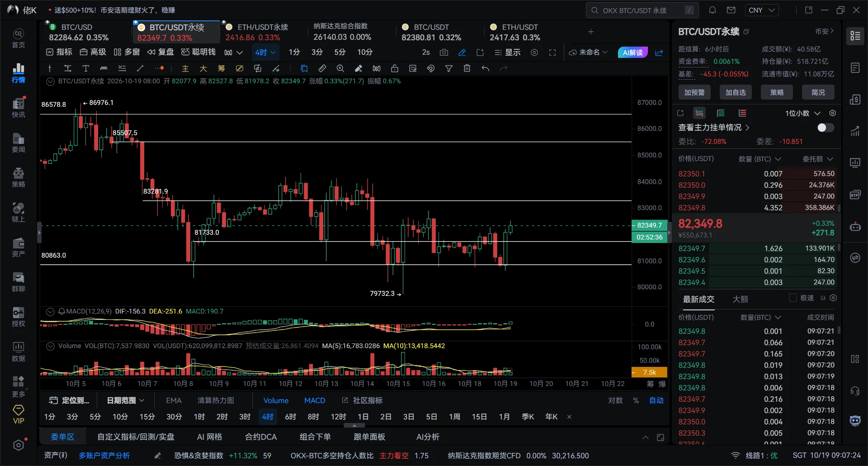This screenshot has width=868, height=466.
Task: Open 多账户资产分析 link
Action: point(104,456)
